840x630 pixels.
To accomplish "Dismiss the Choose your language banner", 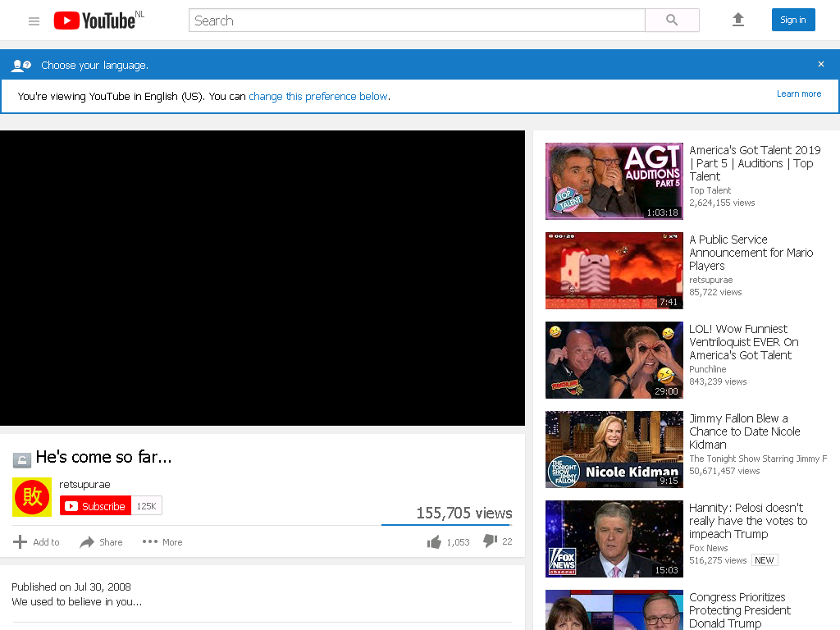I will point(820,64).
